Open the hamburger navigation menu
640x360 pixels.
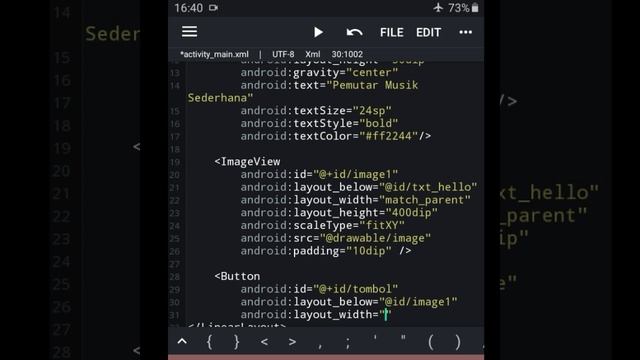click(189, 32)
